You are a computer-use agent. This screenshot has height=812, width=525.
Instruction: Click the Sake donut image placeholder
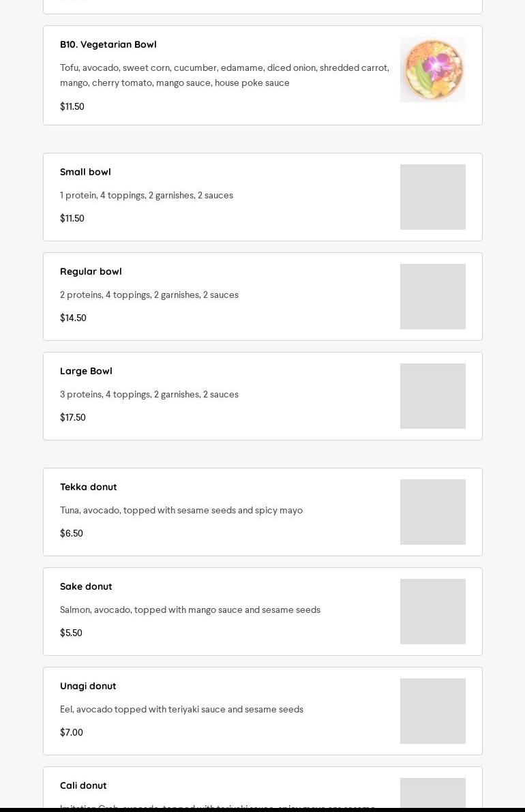tap(432, 612)
